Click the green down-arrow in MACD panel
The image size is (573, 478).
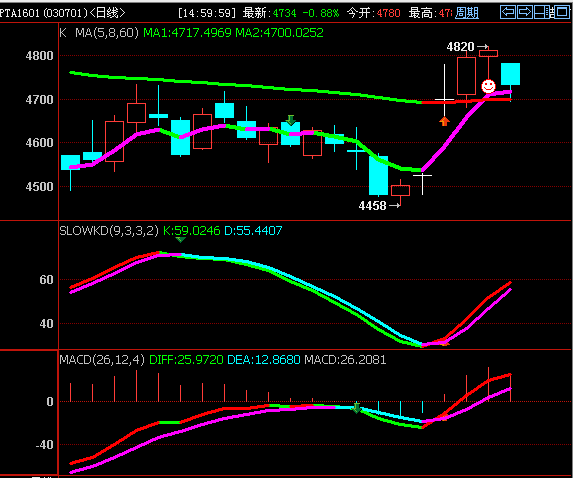[356, 408]
